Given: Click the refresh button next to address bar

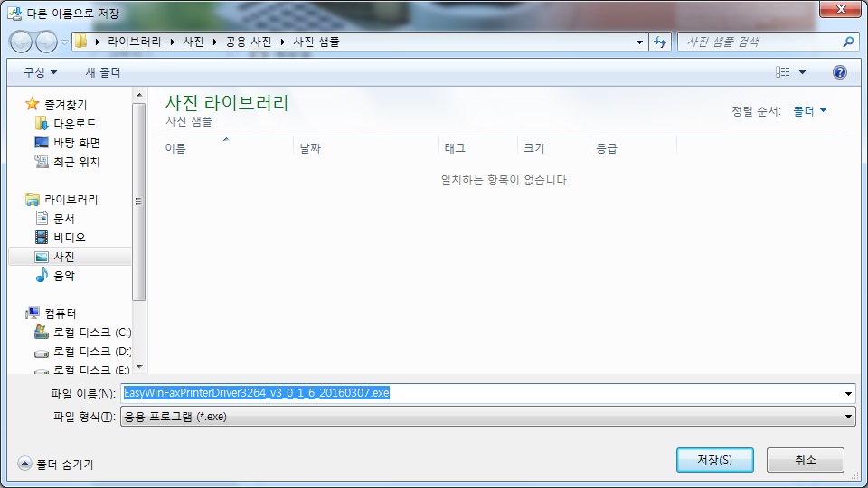Looking at the screenshot, I should [x=660, y=42].
